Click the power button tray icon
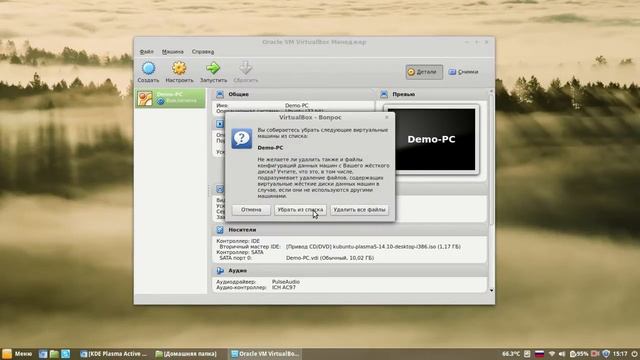The width and height of the screenshot is (640, 360). [634, 354]
